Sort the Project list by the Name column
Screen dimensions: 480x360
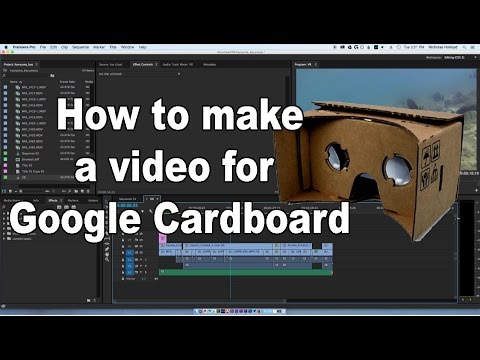[x=14, y=82]
